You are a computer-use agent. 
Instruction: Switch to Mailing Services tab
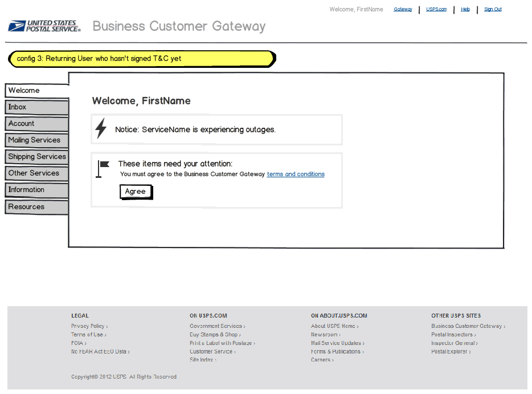pos(36,140)
